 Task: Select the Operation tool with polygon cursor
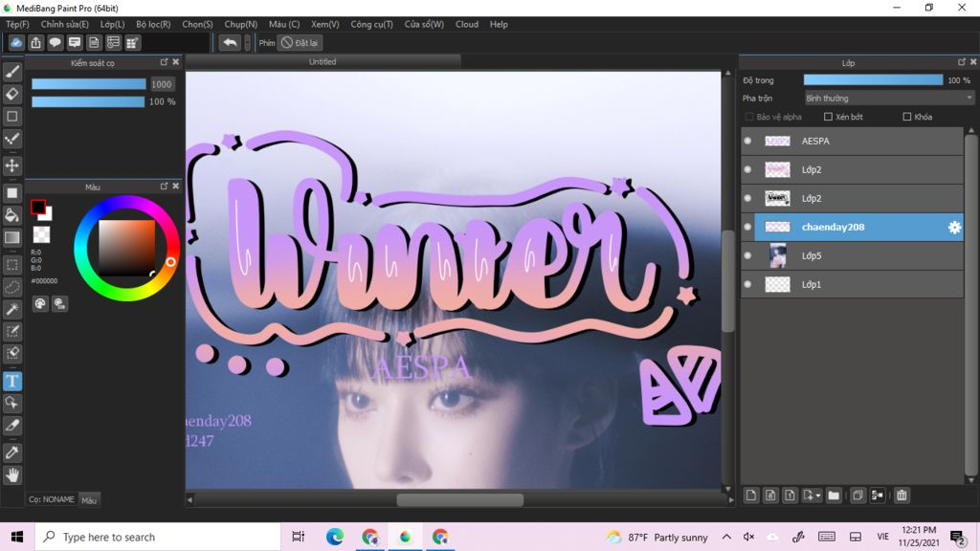(11, 403)
